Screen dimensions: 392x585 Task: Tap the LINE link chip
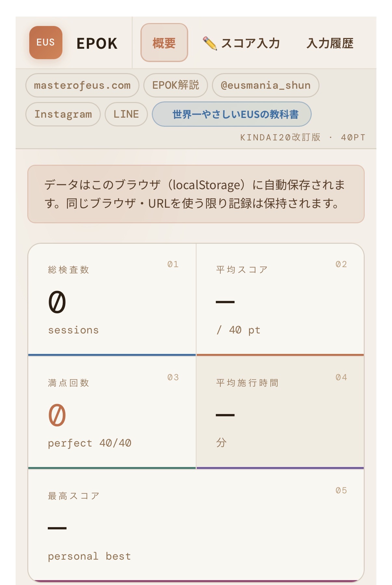[126, 114]
